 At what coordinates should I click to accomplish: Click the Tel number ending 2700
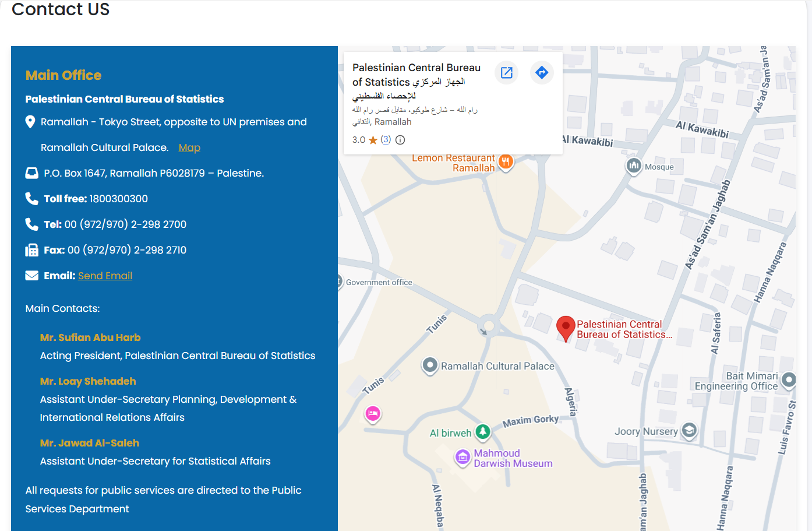click(x=126, y=224)
